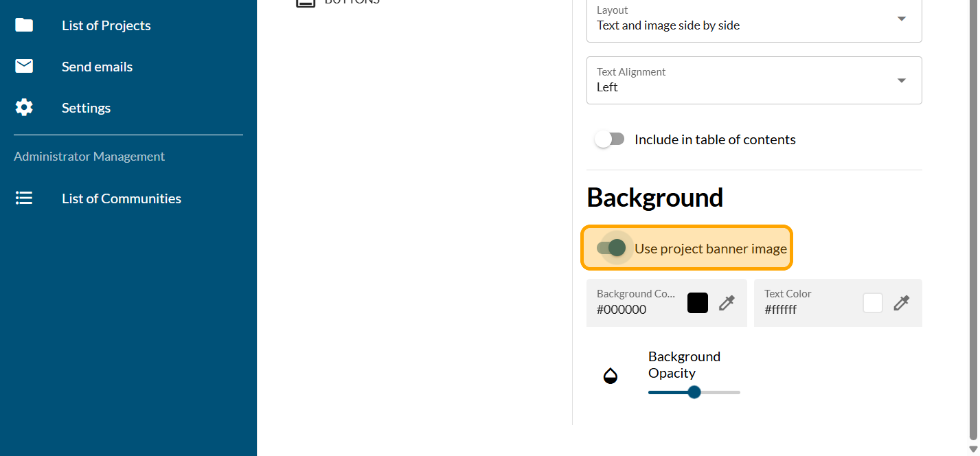The height and width of the screenshot is (456, 980).
Task: Click the envelope icon for Send emails
Action: [24, 67]
